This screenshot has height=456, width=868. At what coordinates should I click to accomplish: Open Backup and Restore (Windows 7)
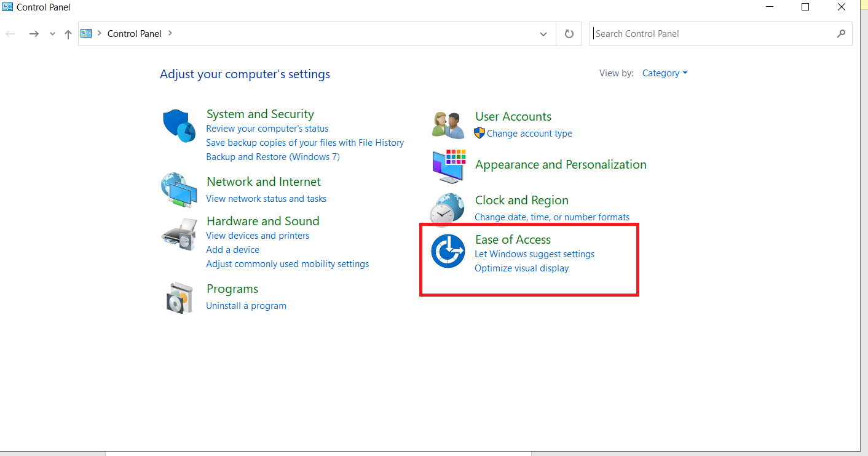click(273, 157)
